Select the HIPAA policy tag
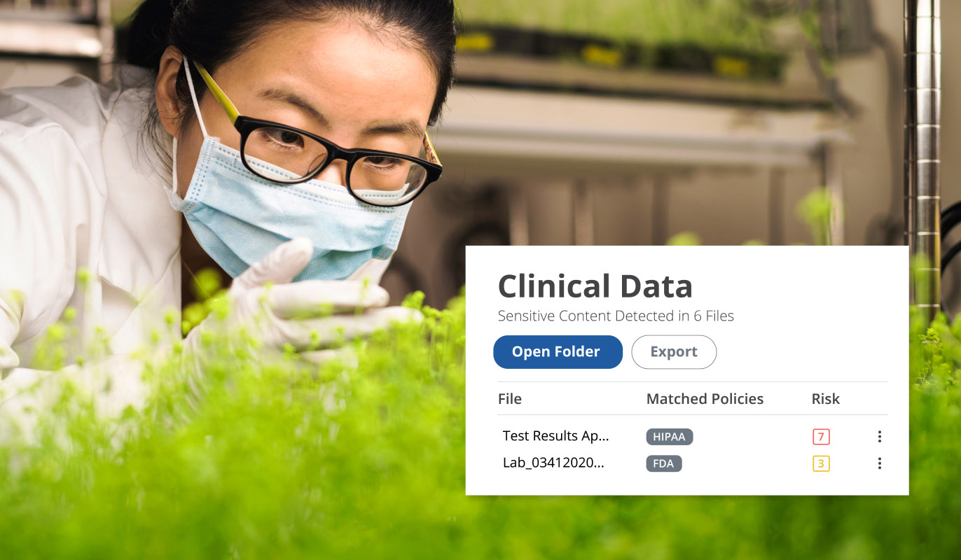This screenshot has width=961, height=560. [x=669, y=437]
